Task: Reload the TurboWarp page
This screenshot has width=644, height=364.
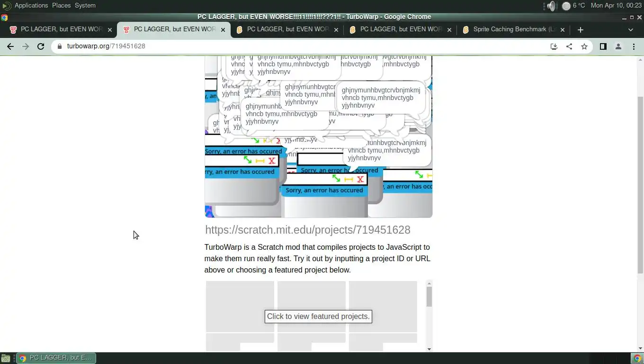Action: pyautogui.click(x=41, y=46)
